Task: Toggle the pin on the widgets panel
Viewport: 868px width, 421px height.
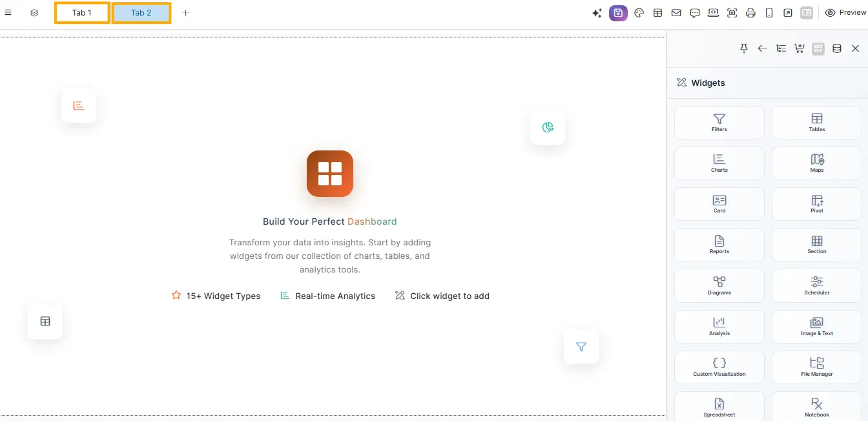Action: [x=744, y=48]
